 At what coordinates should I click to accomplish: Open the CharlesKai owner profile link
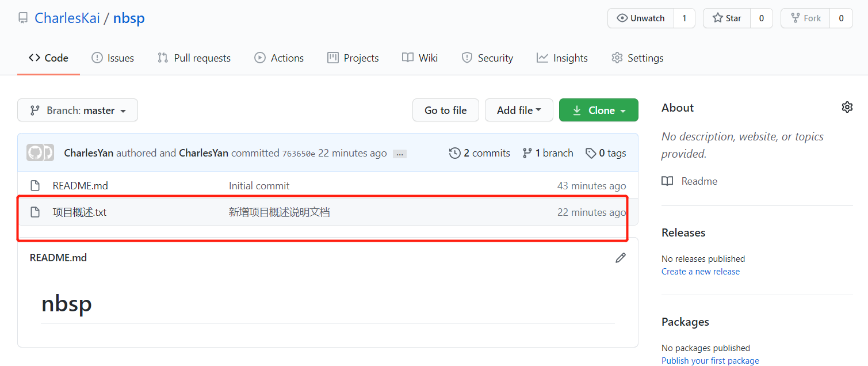pos(66,18)
